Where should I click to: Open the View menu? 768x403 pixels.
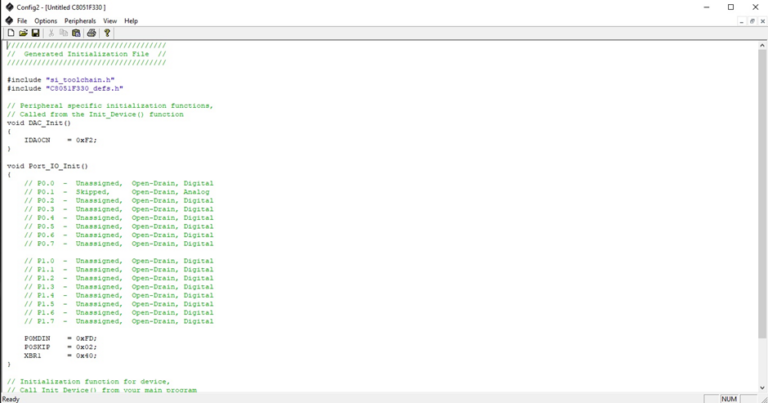(x=110, y=20)
